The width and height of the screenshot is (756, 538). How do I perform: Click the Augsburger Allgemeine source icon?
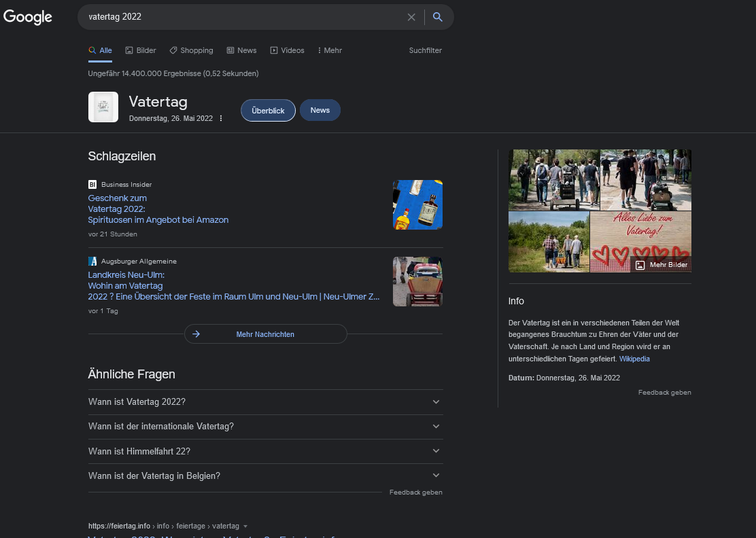pos(92,261)
